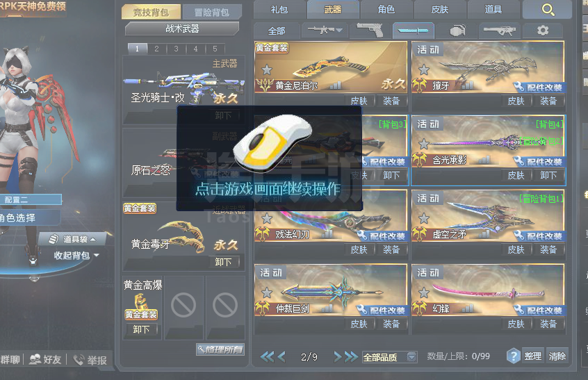Image resolution: width=588 pixels, height=380 pixels.
Task: Expand the 道具袋 item bag
Action: [72, 239]
